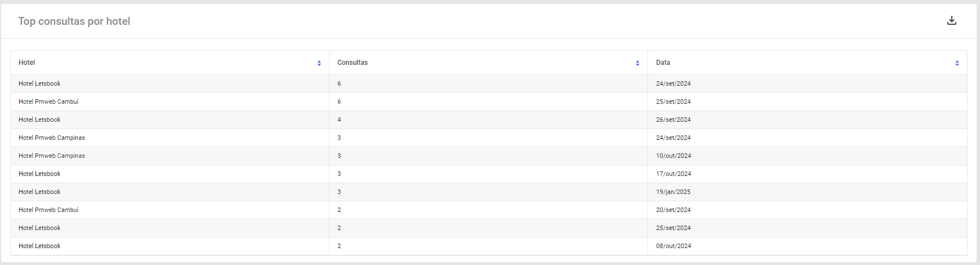
Task: Select the 10/out/2024 date cell
Action: coord(673,156)
